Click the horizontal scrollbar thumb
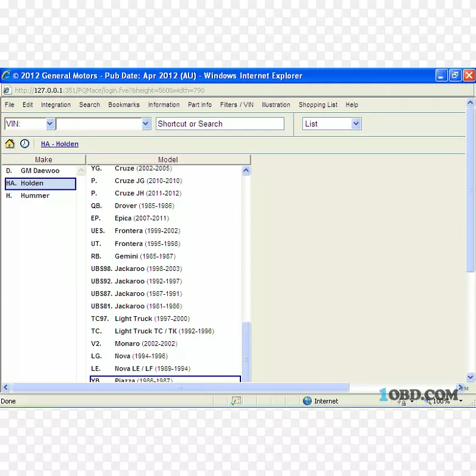The width and height of the screenshot is (476, 476). tap(180, 387)
